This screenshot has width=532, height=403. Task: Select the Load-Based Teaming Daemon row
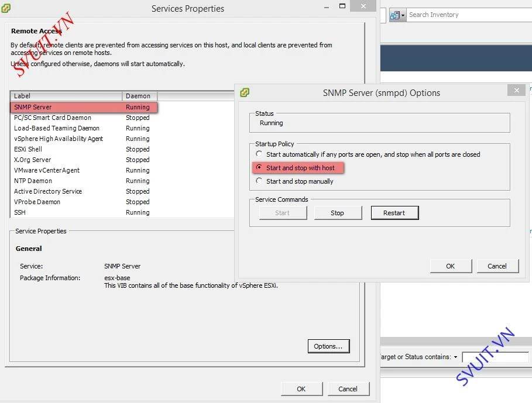(x=84, y=128)
